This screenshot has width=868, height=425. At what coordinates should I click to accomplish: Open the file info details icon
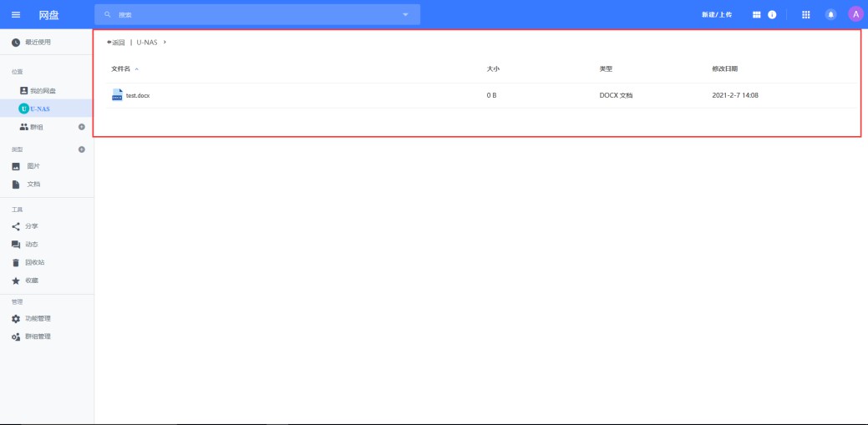point(772,14)
